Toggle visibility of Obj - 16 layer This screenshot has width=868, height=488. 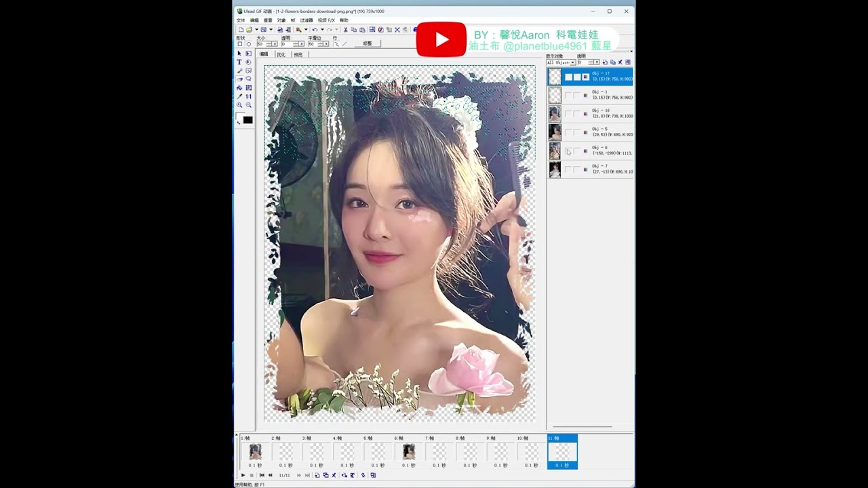568,113
